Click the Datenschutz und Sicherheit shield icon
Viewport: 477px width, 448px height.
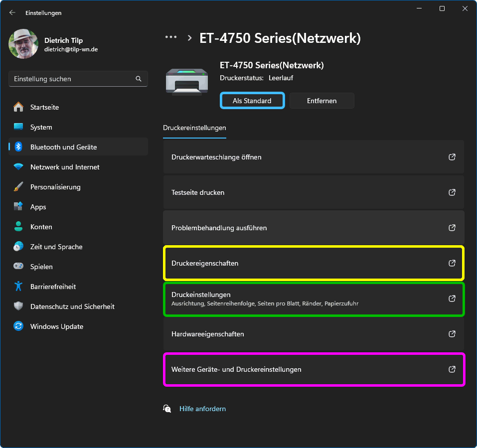pos(18,306)
